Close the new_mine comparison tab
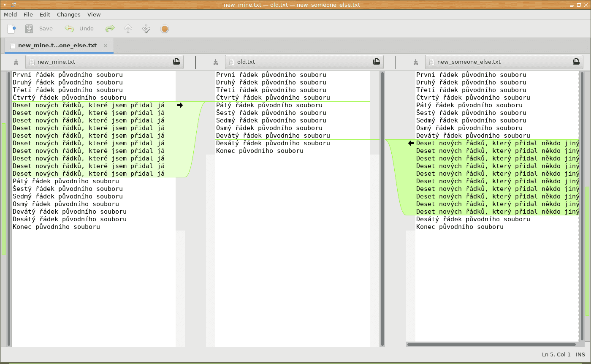Viewport: 591px width, 364px height. coord(106,46)
